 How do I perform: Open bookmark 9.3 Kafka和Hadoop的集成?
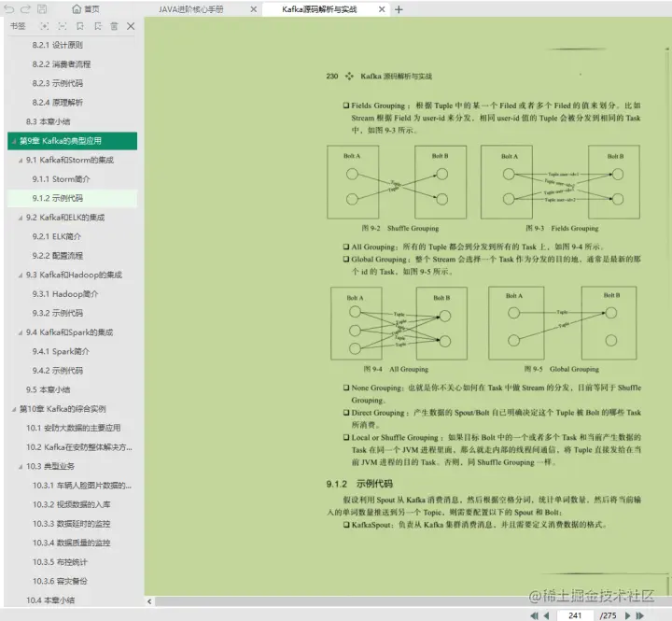coord(74,275)
